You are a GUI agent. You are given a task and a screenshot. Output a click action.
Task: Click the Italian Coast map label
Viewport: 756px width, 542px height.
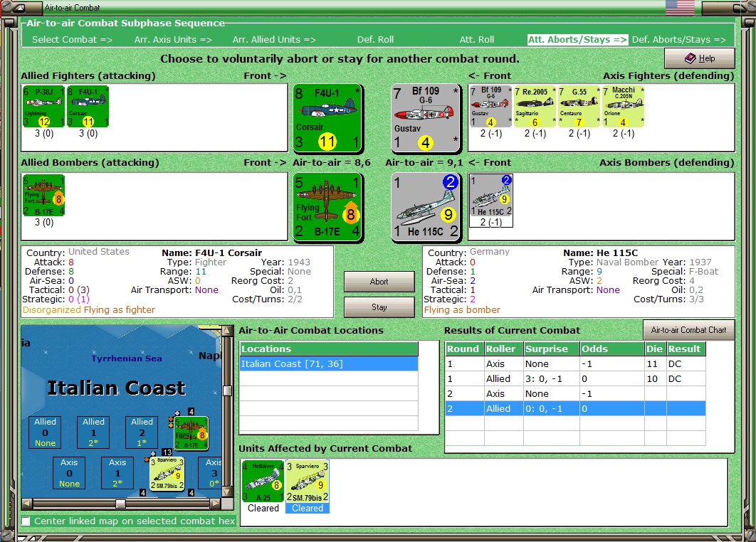click(116, 388)
